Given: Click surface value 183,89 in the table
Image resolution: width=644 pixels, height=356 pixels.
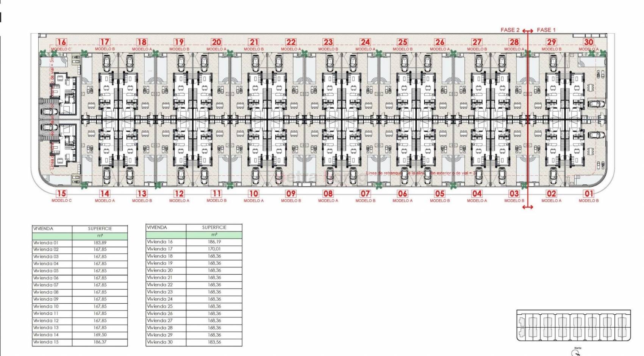Looking at the screenshot, I should point(100,243).
